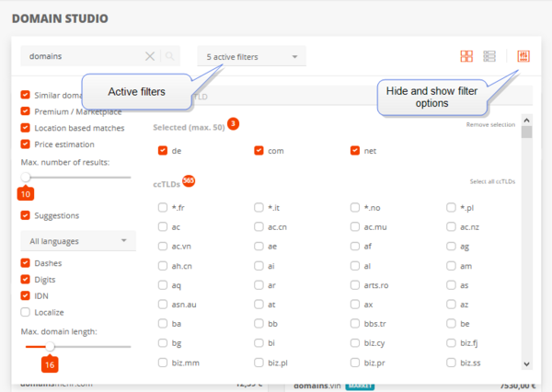The width and height of the screenshot is (552, 392).
Task: Tick the bbs.tr TLD
Action: [355, 323]
